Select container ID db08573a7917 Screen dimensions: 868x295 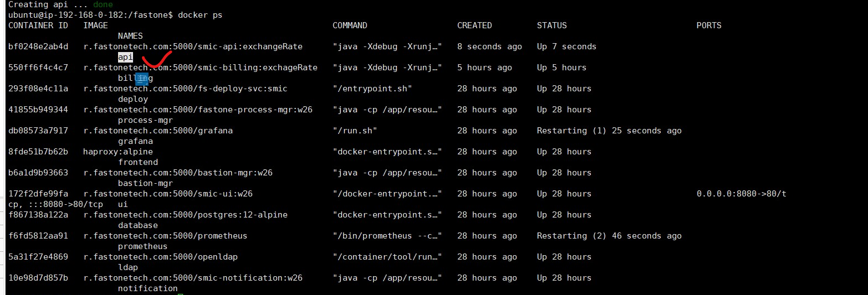(38, 131)
